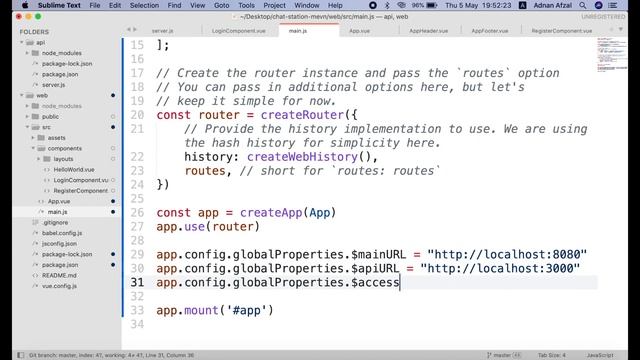Expand the assets folder

33,138
